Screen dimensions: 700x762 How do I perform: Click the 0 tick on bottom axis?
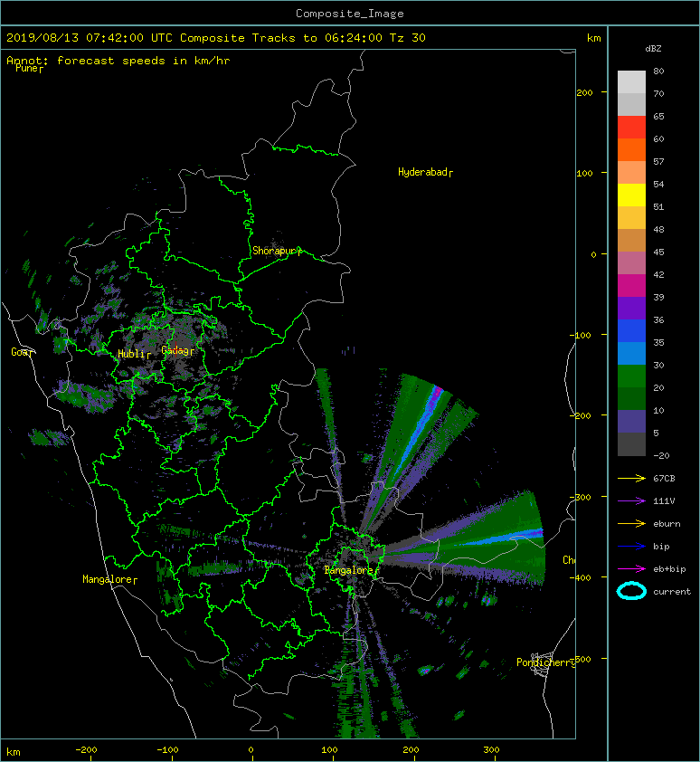[x=251, y=750]
